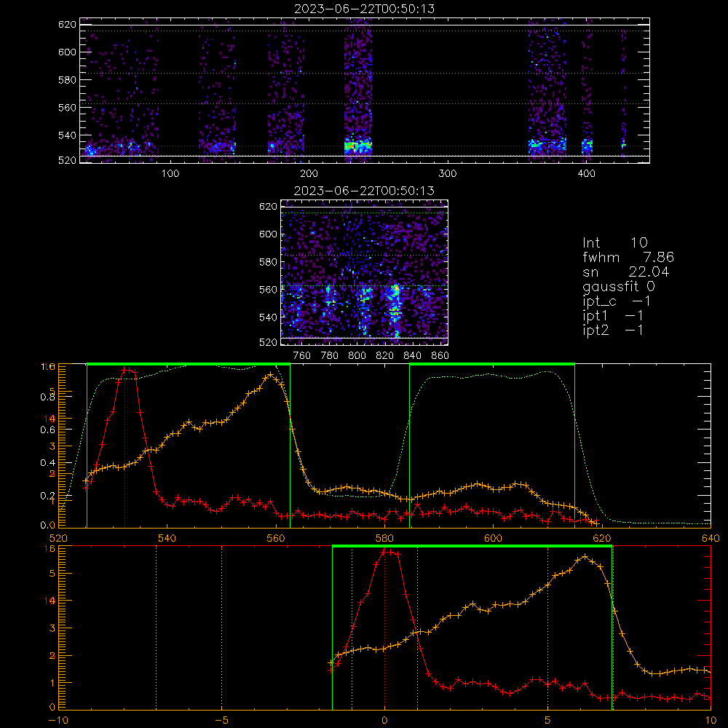728x728 pixels.
Task: Click y-axis label 560 on middle image
Action: coord(268,290)
